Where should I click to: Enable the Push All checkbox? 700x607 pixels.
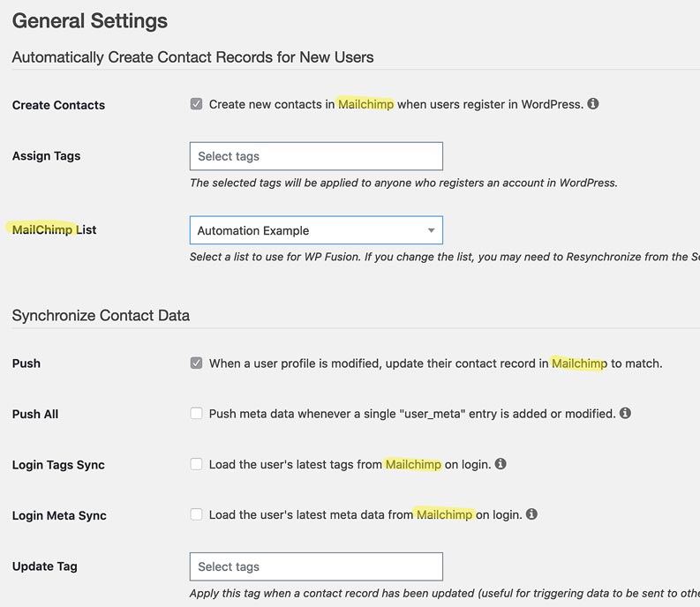[196, 413]
